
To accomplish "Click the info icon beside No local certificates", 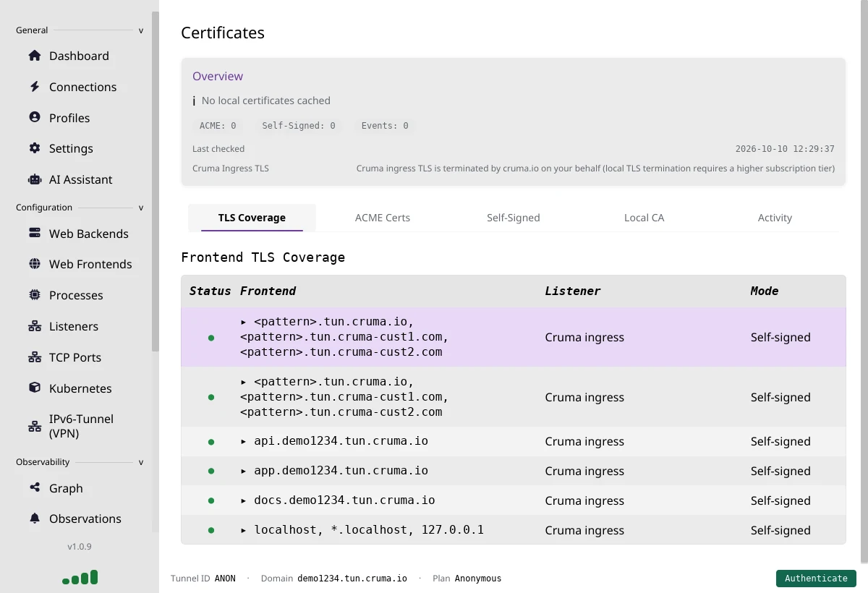I will [x=194, y=101].
